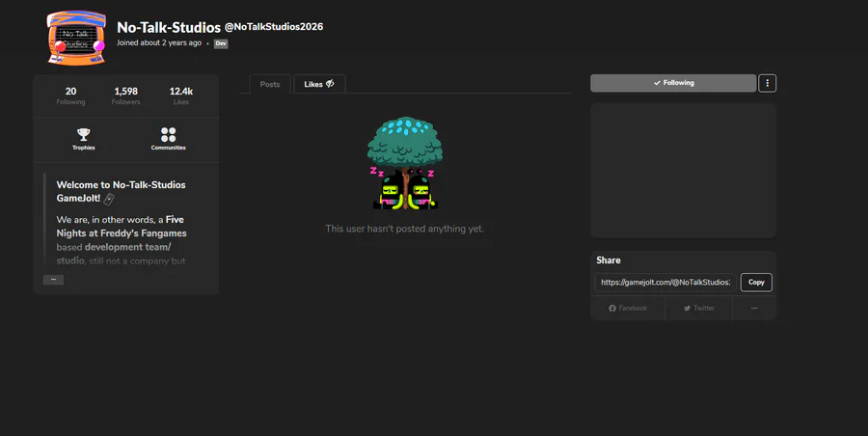Click the No-Talk-Studios display name

click(x=169, y=27)
